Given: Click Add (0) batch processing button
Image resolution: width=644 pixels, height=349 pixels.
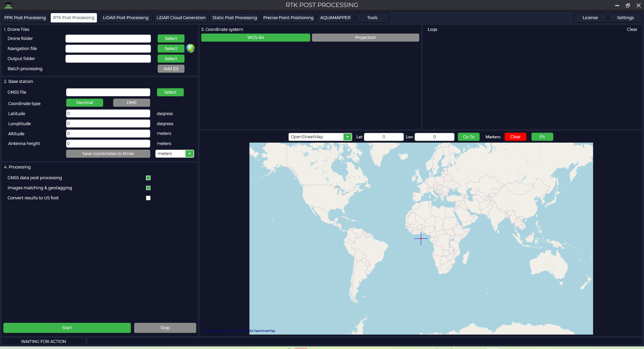Looking at the screenshot, I should (x=171, y=69).
